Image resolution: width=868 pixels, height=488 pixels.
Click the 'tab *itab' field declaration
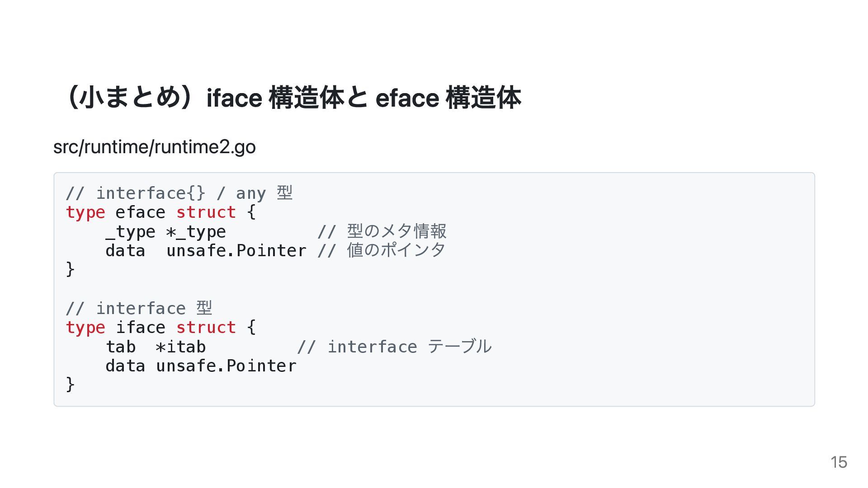[156, 347]
